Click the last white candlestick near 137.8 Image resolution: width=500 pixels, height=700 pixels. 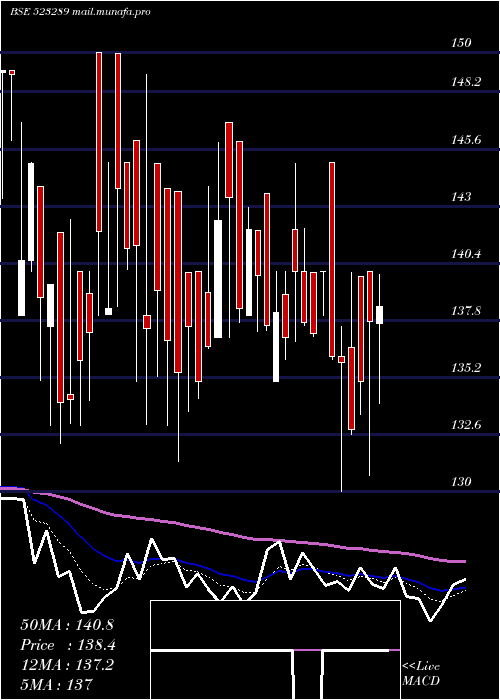pyautogui.click(x=379, y=315)
